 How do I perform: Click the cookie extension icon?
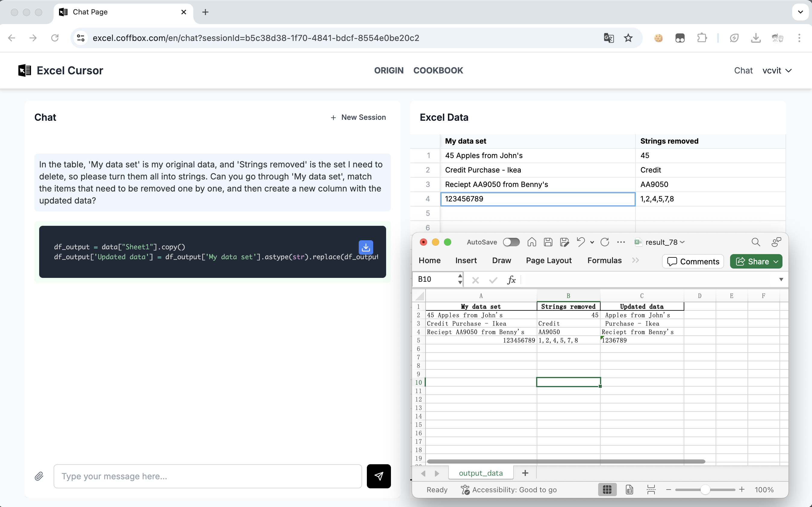658,38
